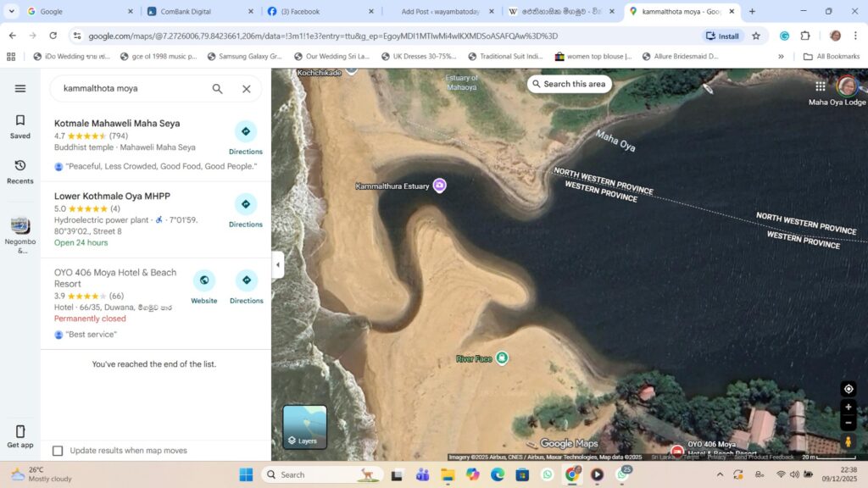Screen dimensions: 868x488
Task: Open the Lower Kothmale Oya MHPP result
Action: [112, 197]
